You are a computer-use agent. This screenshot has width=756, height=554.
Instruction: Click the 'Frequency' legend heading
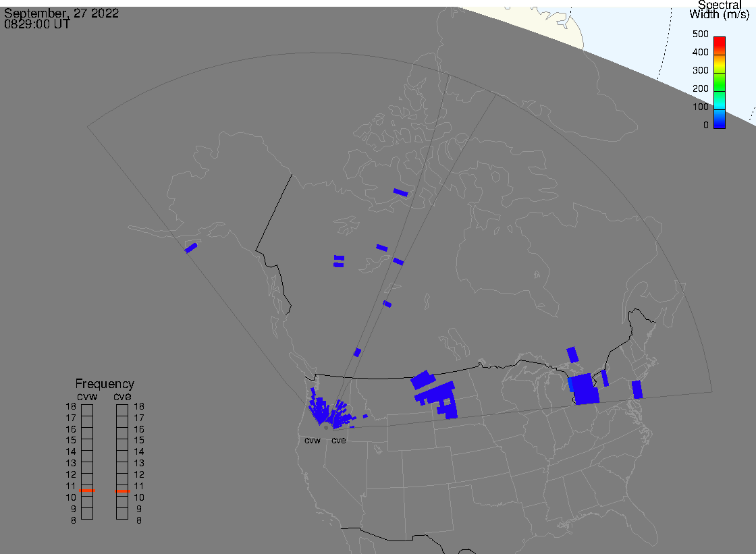(x=105, y=384)
